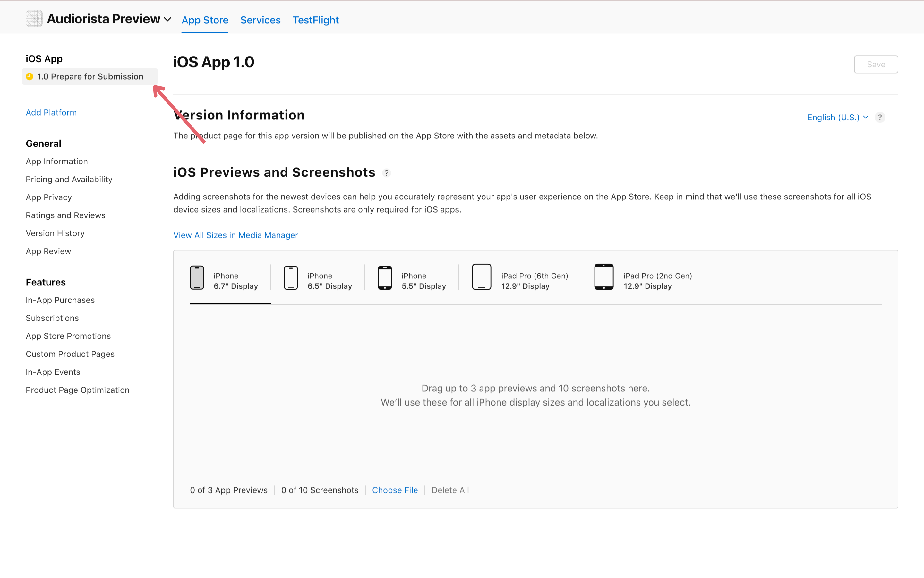924x578 pixels.
Task: Open In-App Purchases feature
Action: click(60, 300)
